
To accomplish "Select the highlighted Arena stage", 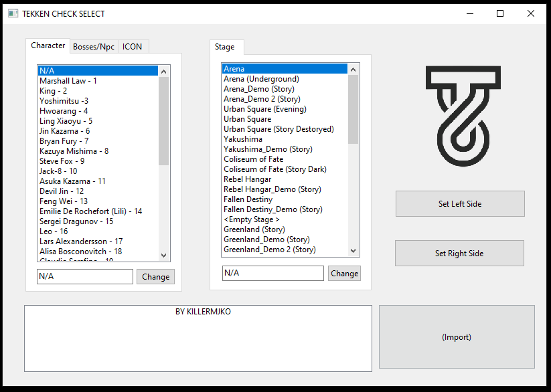I will point(285,69).
